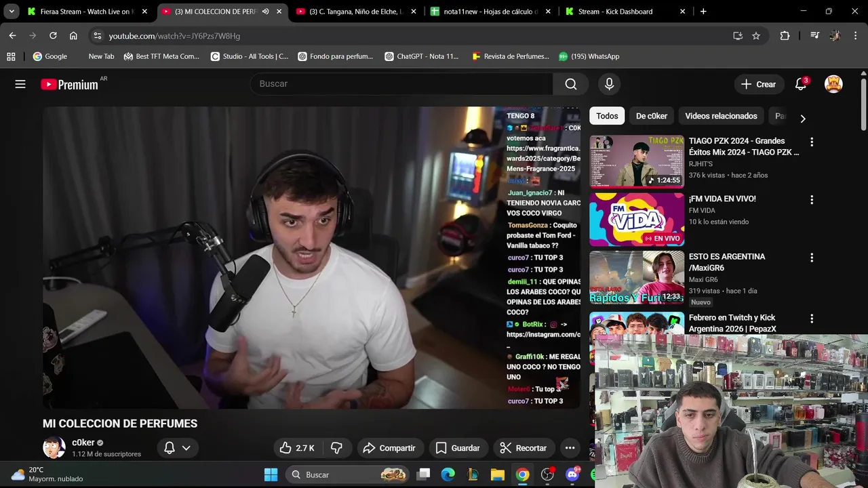Open Revista de Perfumes bookmark
The height and width of the screenshot is (488, 868).
tap(510, 56)
